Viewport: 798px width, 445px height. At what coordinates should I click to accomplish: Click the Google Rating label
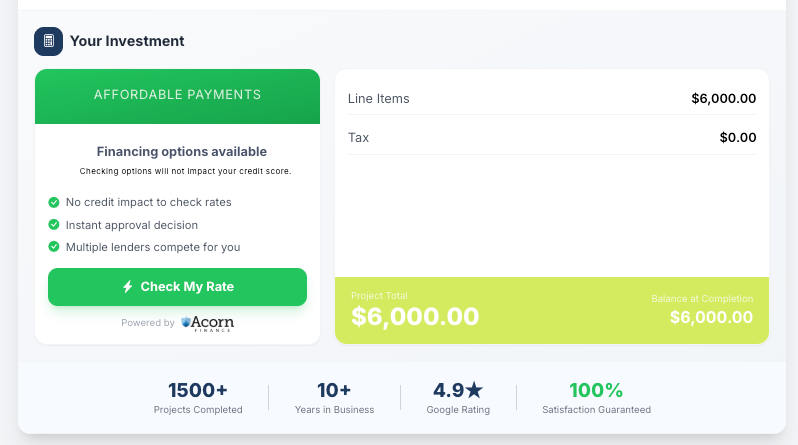tap(458, 410)
